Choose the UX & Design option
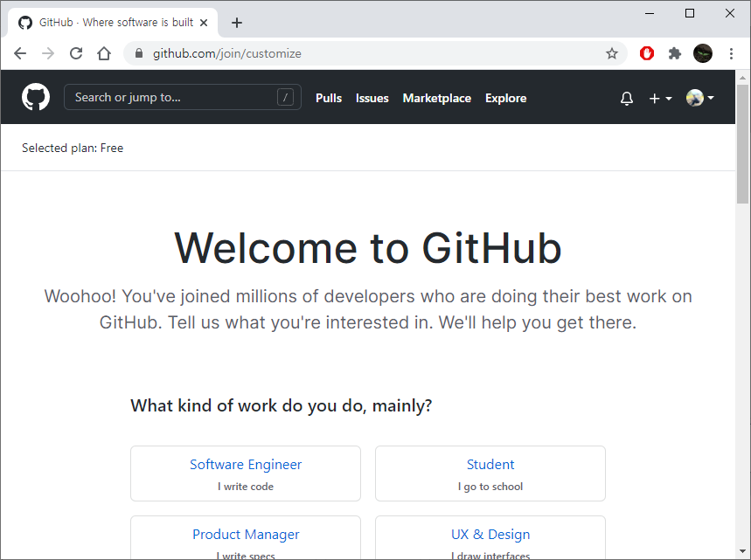This screenshot has width=751, height=560. (x=490, y=537)
